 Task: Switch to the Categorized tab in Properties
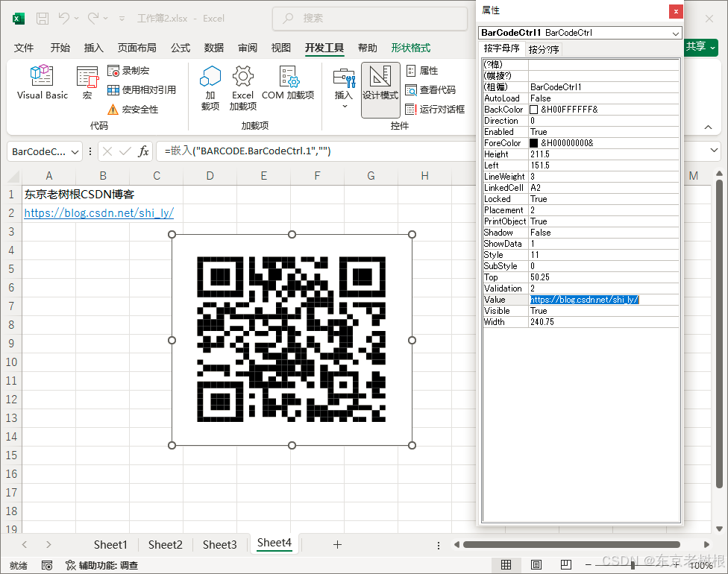tap(544, 49)
